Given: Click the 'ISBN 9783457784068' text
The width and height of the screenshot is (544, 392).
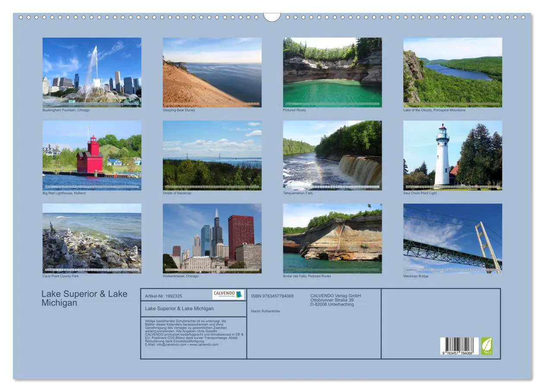Looking at the screenshot, I should point(272,296).
